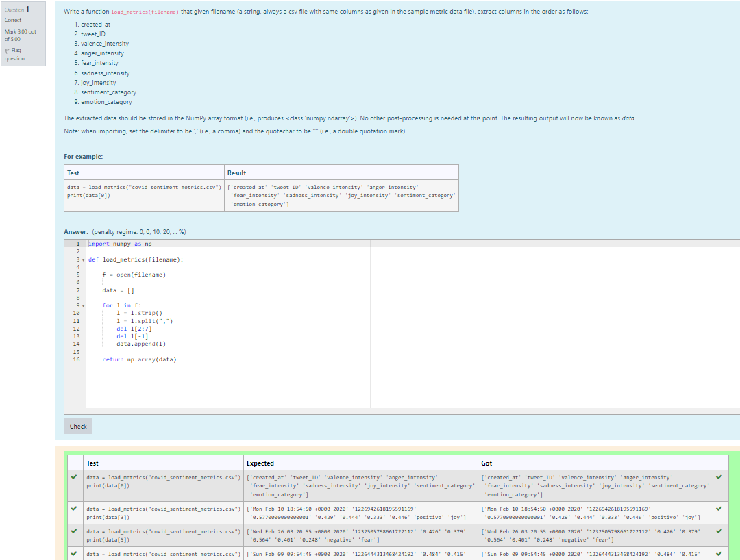This screenshot has height=560, width=740.
Task: Click the 'load_metrics(filename)' code text in question
Action: click(145, 12)
